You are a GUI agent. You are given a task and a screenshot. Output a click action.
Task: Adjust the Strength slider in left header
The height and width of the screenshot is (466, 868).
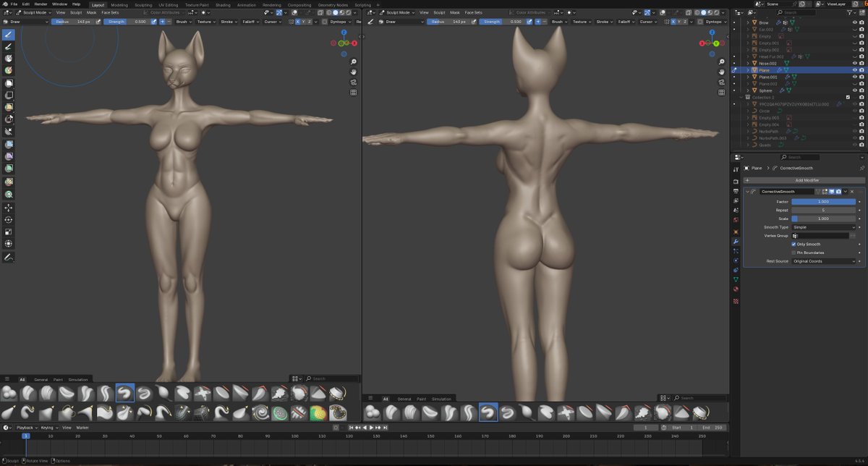[127, 22]
